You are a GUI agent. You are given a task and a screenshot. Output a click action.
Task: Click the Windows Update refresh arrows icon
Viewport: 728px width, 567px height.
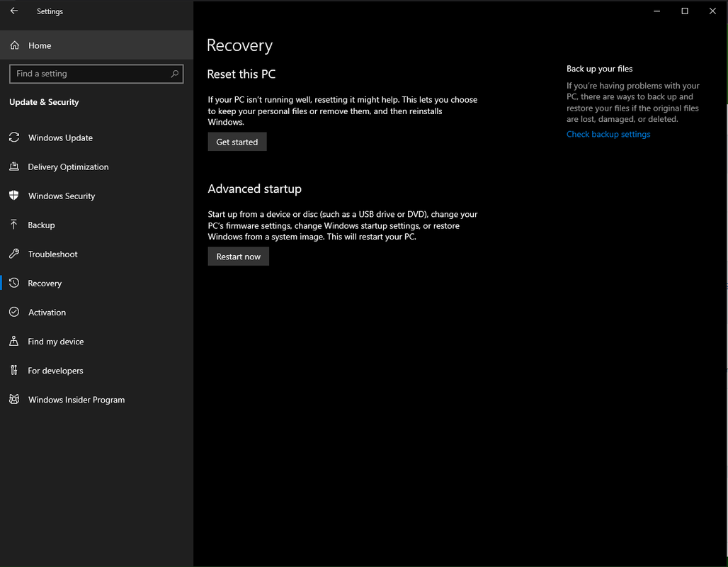pos(14,137)
